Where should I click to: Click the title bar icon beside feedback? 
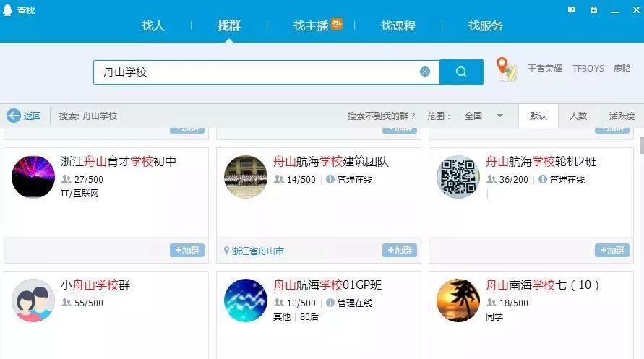point(593,10)
